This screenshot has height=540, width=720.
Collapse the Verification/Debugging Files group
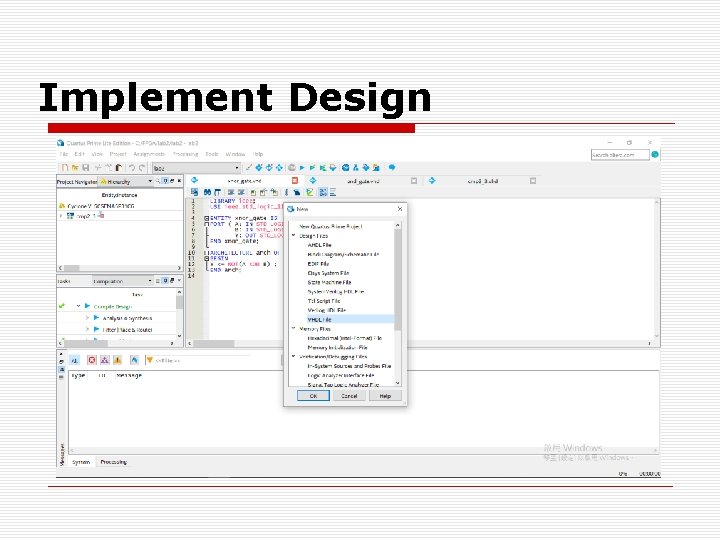294,356
